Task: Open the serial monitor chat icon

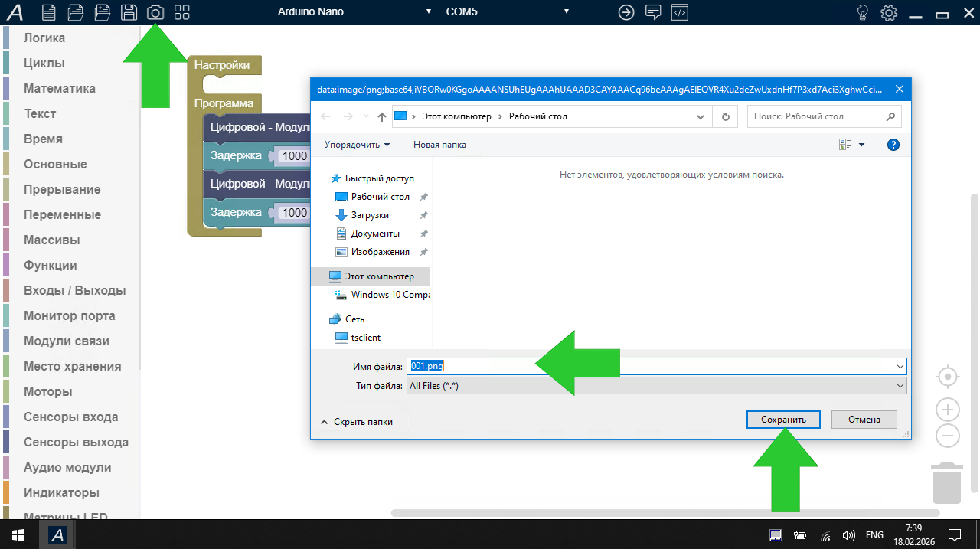Action: [653, 12]
